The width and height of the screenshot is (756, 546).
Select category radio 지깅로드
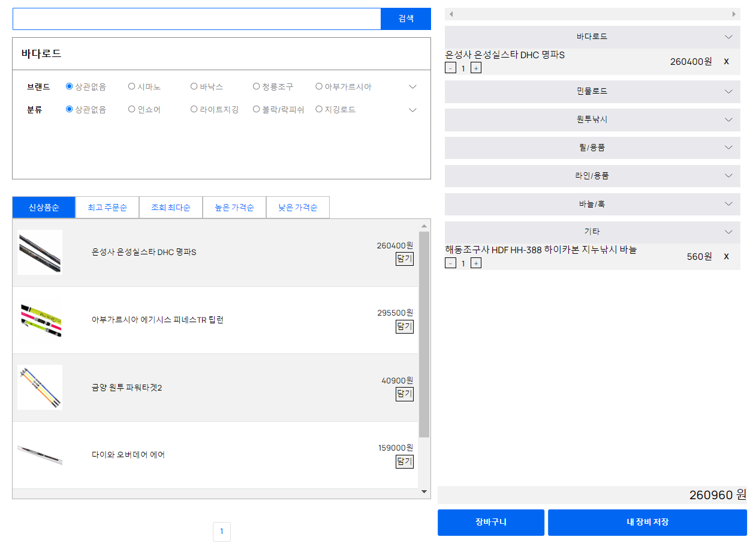tap(319, 109)
